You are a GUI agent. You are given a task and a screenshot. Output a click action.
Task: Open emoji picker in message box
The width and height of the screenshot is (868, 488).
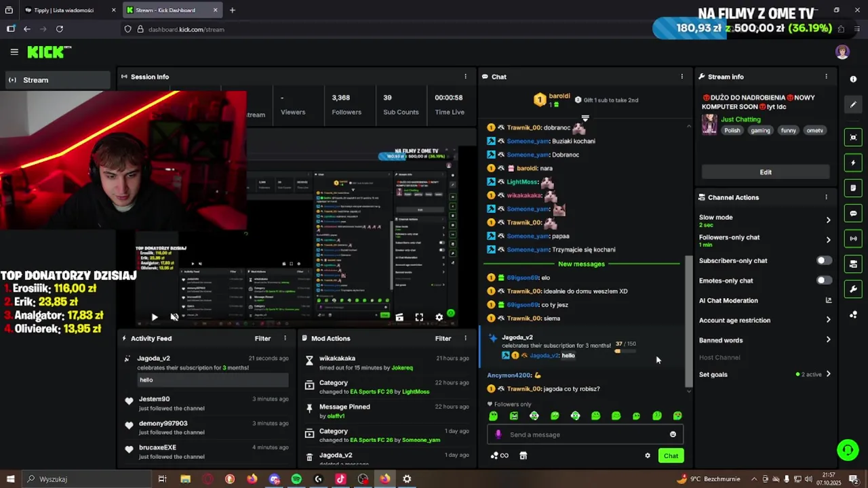673,434
